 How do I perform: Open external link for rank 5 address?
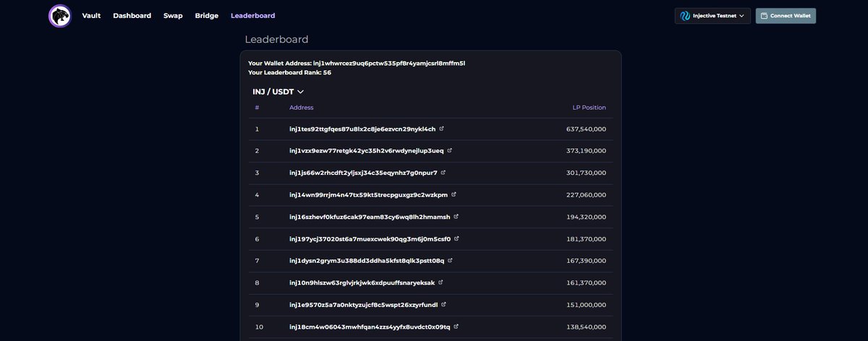[456, 216]
